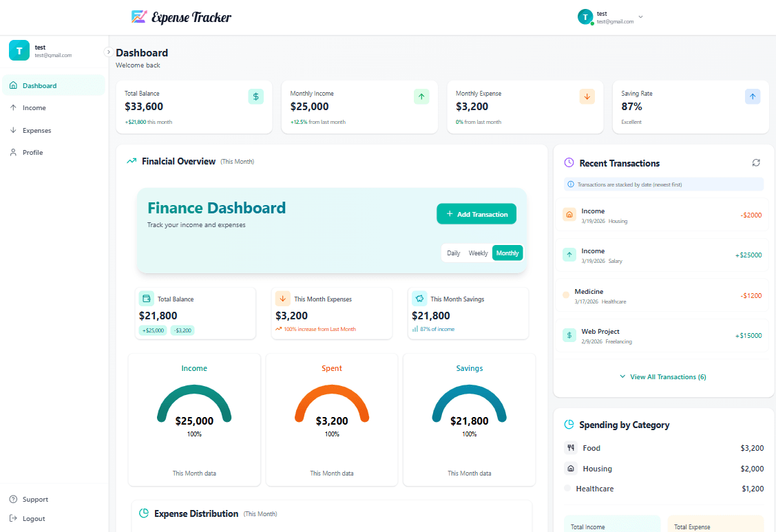Click the dollar icon on Total Balance card
The height and width of the screenshot is (532, 776).
click(x=256, y=96)
